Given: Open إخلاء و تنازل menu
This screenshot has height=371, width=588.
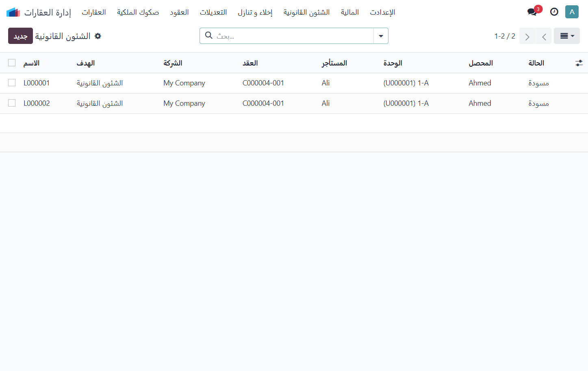Looking at the screenshot, I should 255,12.
